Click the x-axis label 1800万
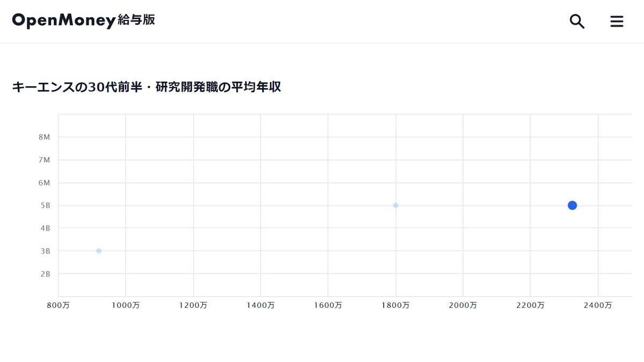The height and width of the screenshot is (362, 644). tap(396, 305)
